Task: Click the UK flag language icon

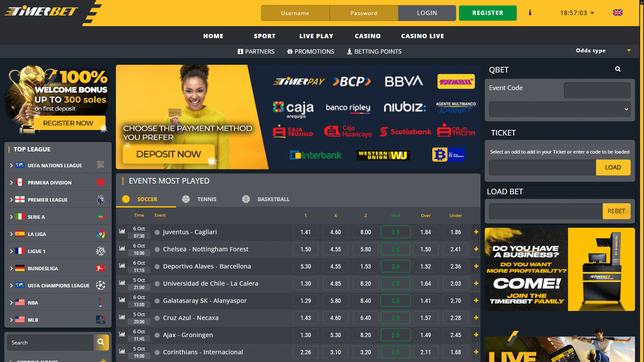Action: point(618,13)
